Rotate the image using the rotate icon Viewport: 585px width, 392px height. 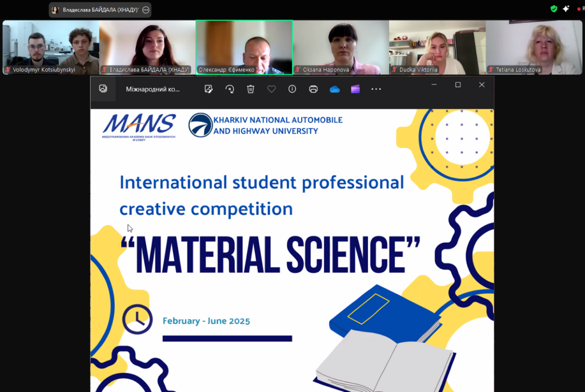[230, 89]
